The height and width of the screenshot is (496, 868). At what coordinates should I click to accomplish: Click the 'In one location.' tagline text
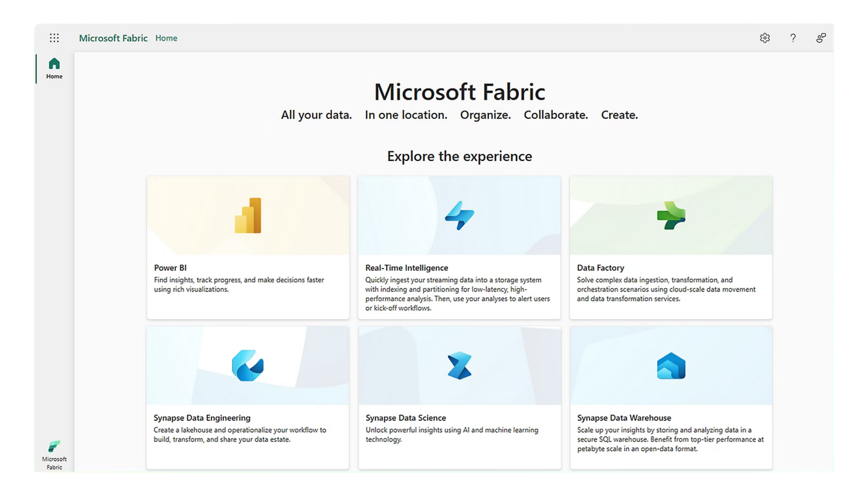click(406, 115)
